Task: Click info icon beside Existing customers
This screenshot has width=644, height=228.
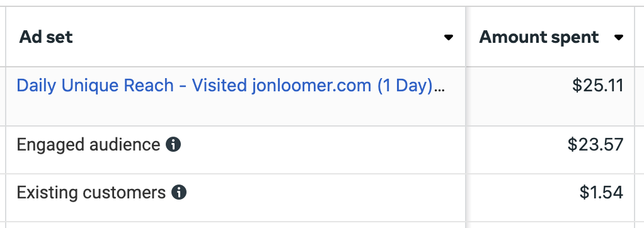Action: click(x=179, y=192)
